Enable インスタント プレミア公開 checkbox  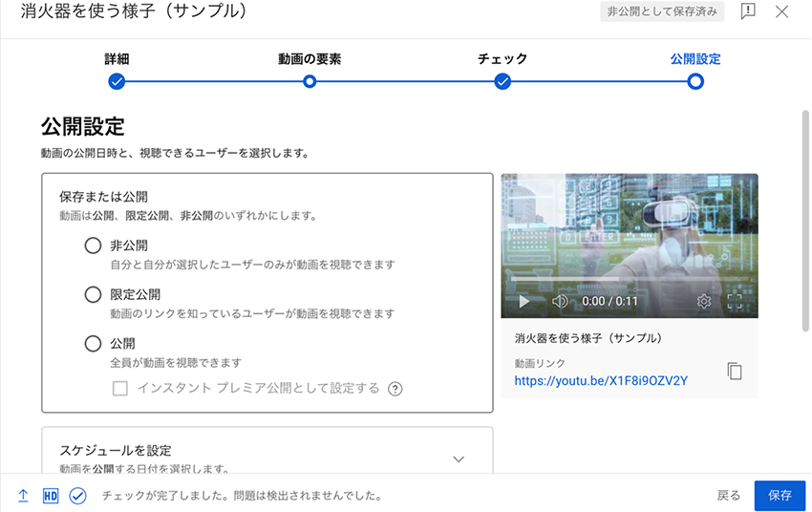tap(120, 388)
